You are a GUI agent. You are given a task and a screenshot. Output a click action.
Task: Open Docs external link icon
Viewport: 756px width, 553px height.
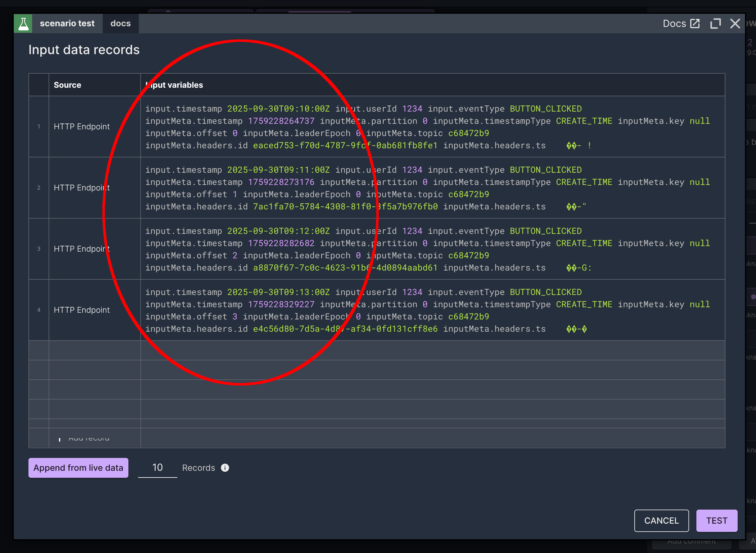(x=695, y=24)
